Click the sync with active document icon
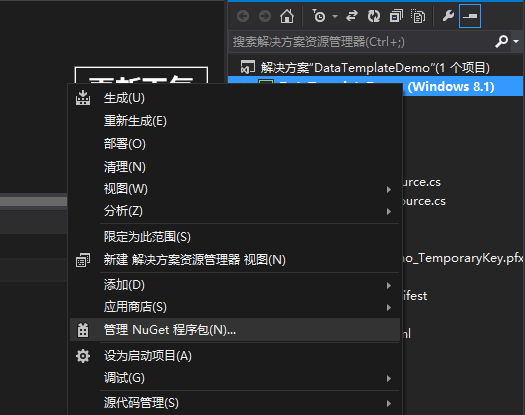 352,16
